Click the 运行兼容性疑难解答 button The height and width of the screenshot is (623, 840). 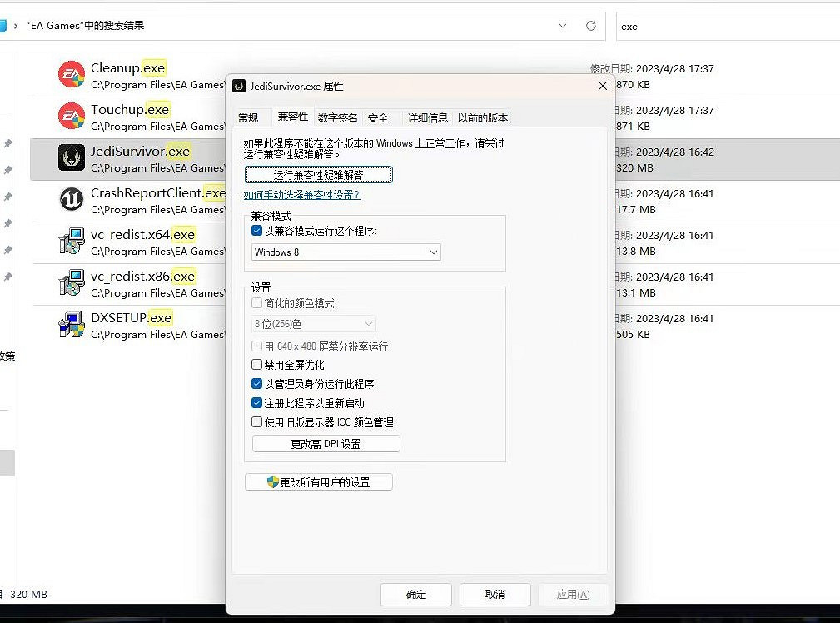[x=319, y=175]
